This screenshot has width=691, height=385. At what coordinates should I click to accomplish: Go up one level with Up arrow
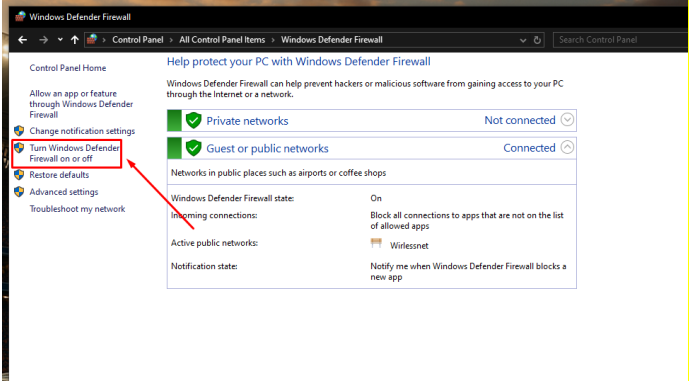pos(74,40)
